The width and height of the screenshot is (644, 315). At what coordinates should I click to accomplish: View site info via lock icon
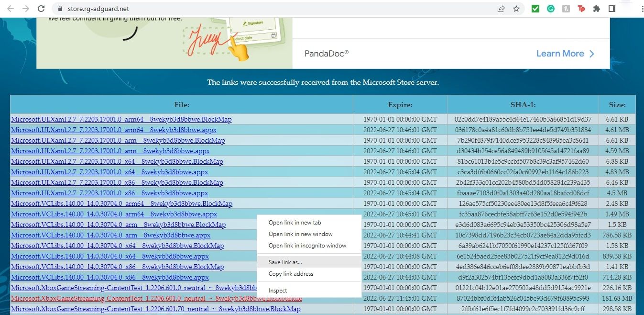click(x=60, y=9)
